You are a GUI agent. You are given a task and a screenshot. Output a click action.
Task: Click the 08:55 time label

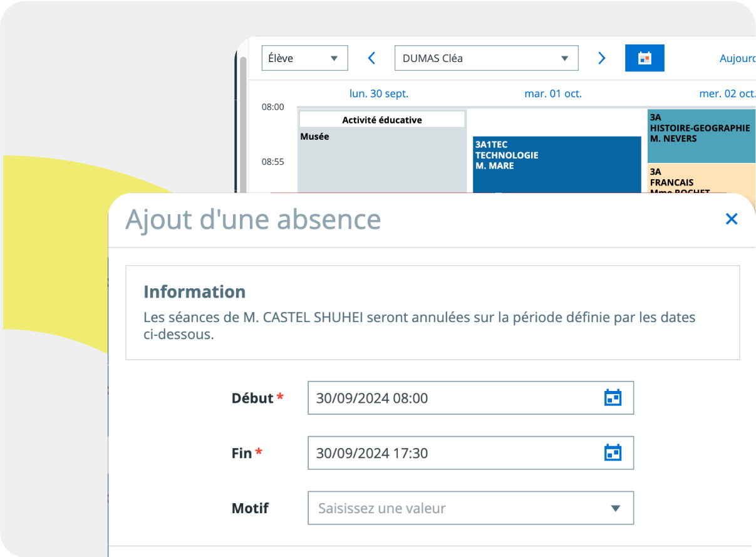click(x=272, y=162)
